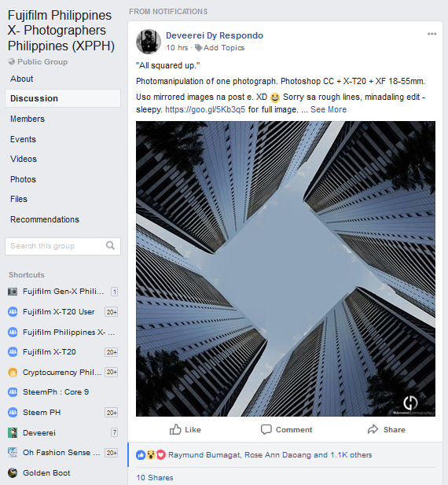
Task: Open the Fujifilm X-T20 User shortcut
Action: click(x=58, y=312)
